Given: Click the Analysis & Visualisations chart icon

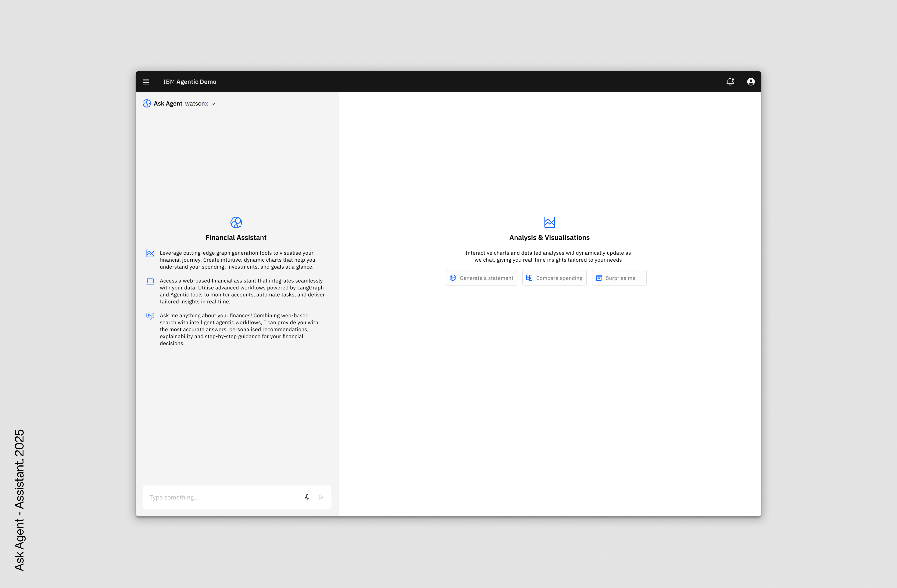Looking at the screenshot, I should tap(549, 222).
